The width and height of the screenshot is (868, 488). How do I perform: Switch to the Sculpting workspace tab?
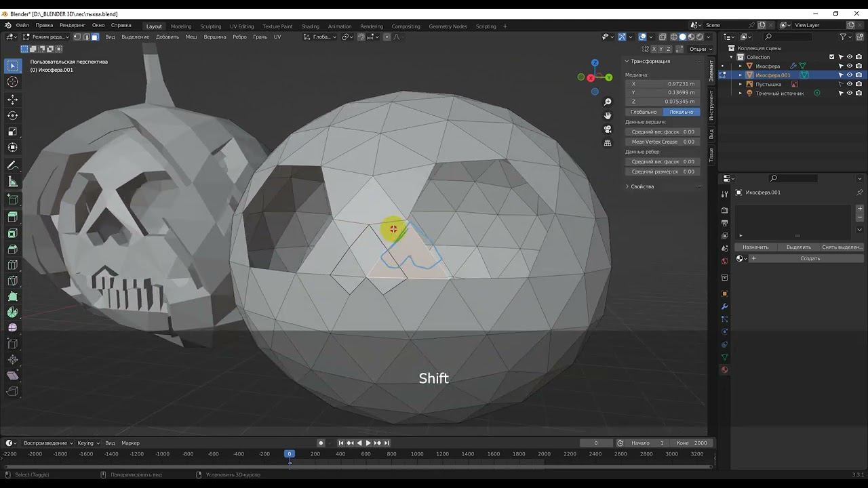(x=210, y=26)
